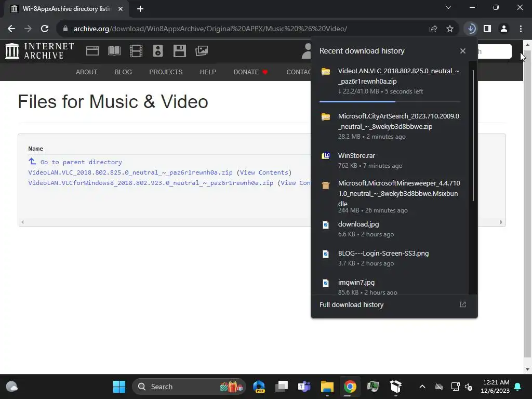
Task: Click the forward navigation arrow
Action: pos(28,29)
